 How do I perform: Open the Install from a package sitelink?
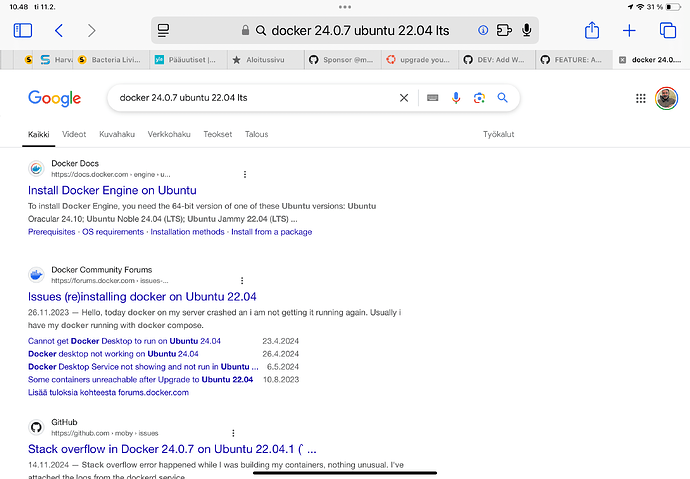click(x=272, y=232)
